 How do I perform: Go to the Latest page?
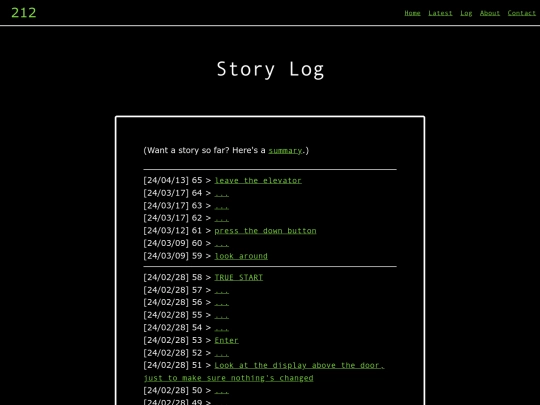[x=440, y=13]
